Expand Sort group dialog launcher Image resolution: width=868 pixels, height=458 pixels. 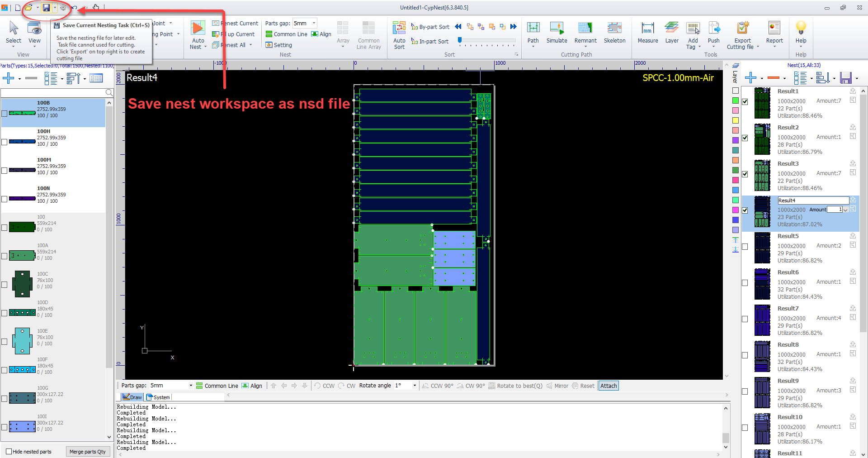[x=517, y=54]
